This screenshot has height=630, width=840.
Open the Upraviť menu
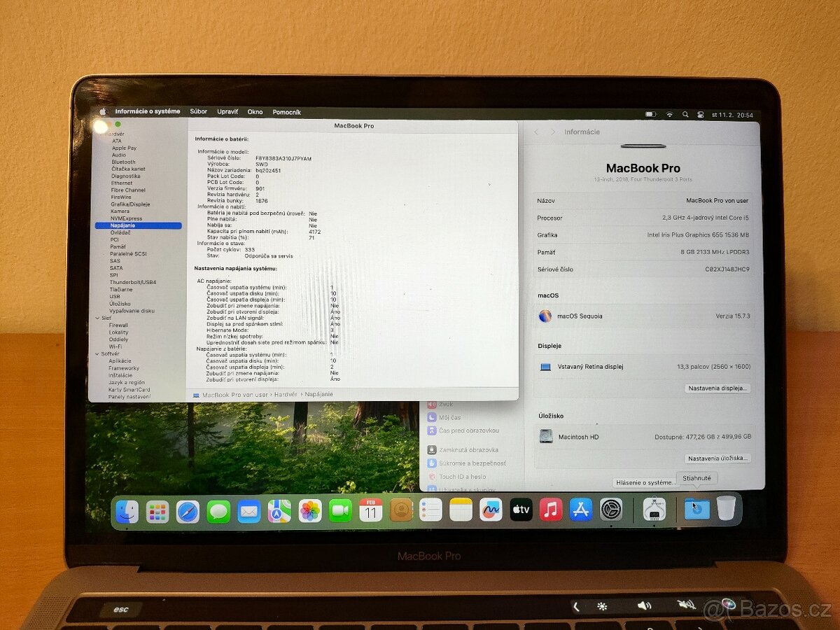click(227, 111)
